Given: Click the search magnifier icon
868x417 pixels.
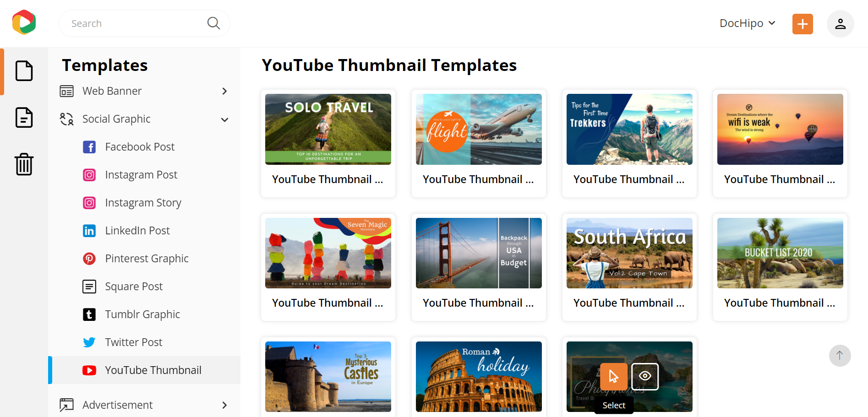Looking at the screenshot, I should tap(213, 23).
